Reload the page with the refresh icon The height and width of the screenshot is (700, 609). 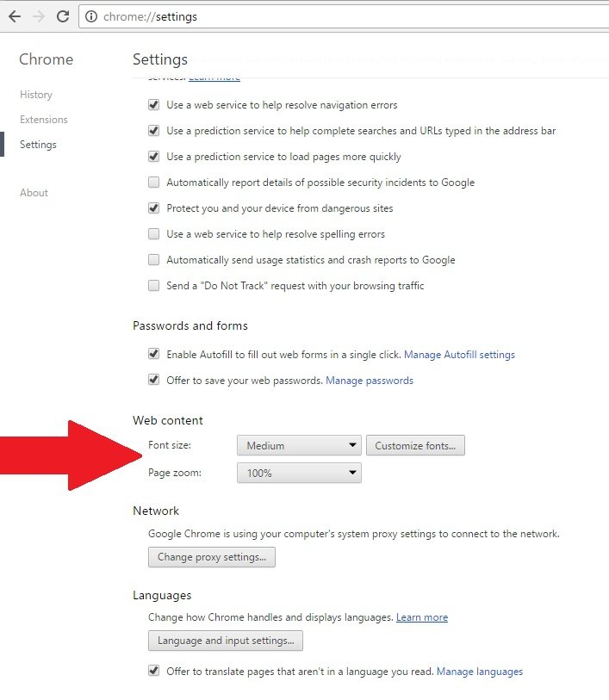coord(63,16)
